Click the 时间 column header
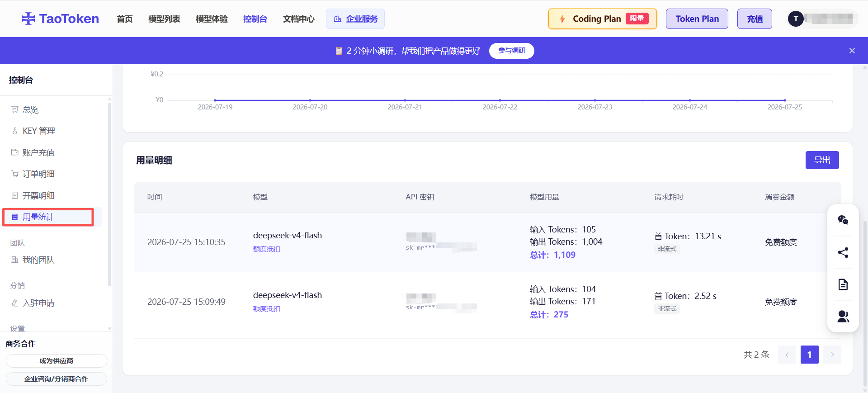Image resolution: width=868 pixels, height=393 pixels. [x=155, y=197]
